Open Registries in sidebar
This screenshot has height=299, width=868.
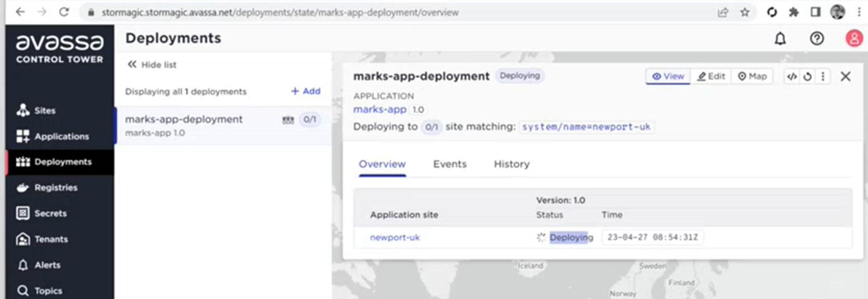tap(59, 187)
